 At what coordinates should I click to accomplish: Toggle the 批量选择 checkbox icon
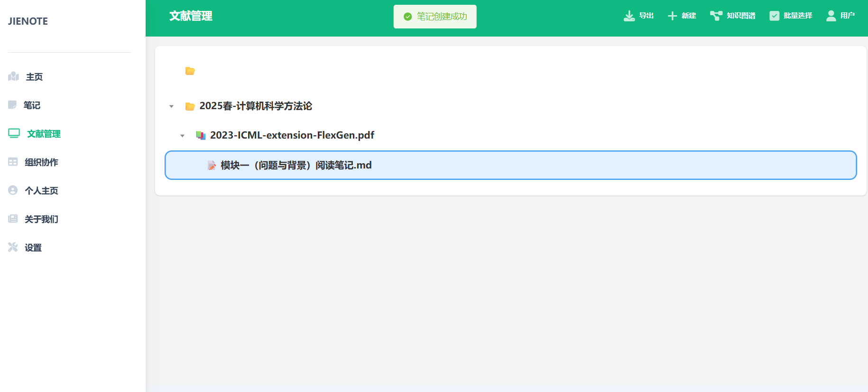point(774,16)
